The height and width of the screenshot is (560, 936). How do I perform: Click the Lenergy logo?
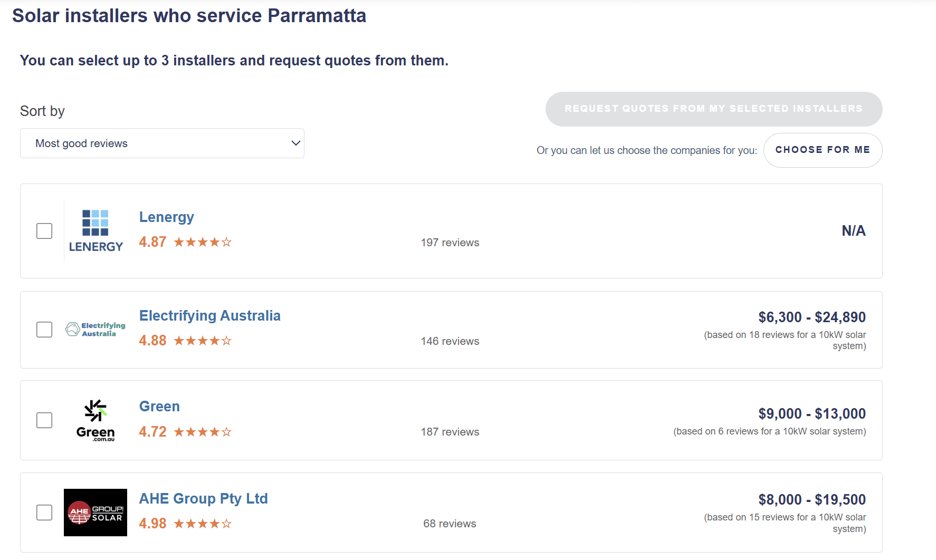point(95,231)
